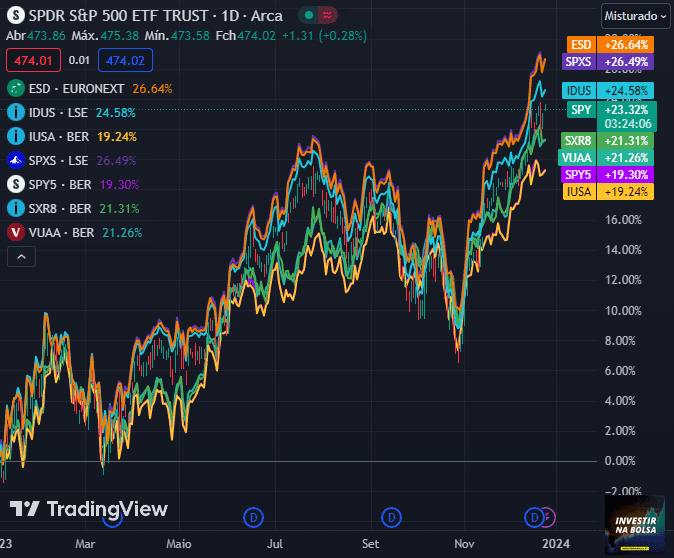Click the Abr 473.86 open value
The height and width of the screenshot is (558, 674).
36,36
